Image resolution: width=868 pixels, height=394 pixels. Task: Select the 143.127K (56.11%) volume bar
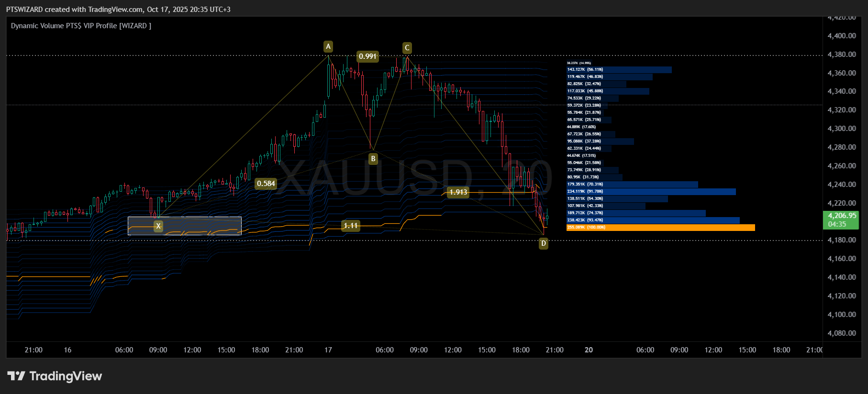point(619,70)
